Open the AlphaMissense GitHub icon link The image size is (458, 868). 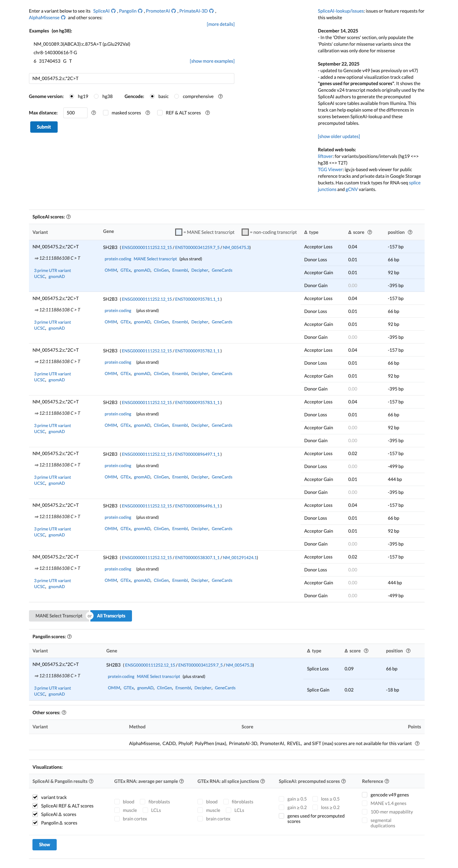pos(63,18)
